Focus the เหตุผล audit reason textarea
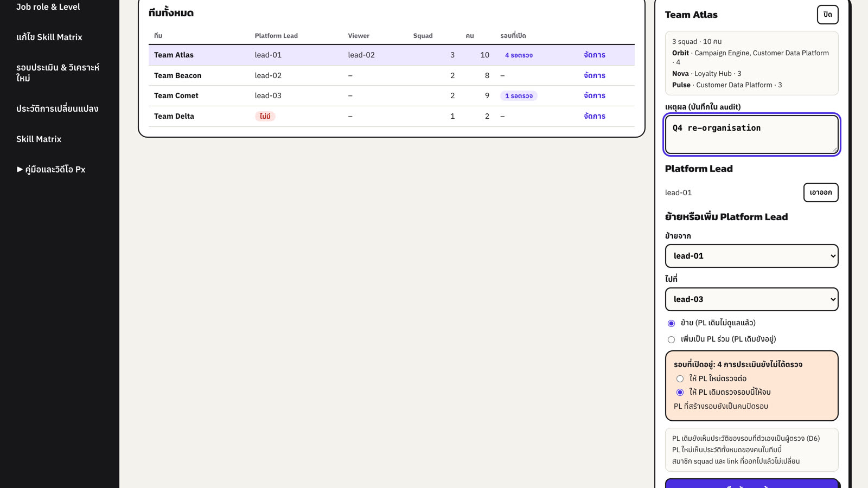868x488 pixels. 751,134
